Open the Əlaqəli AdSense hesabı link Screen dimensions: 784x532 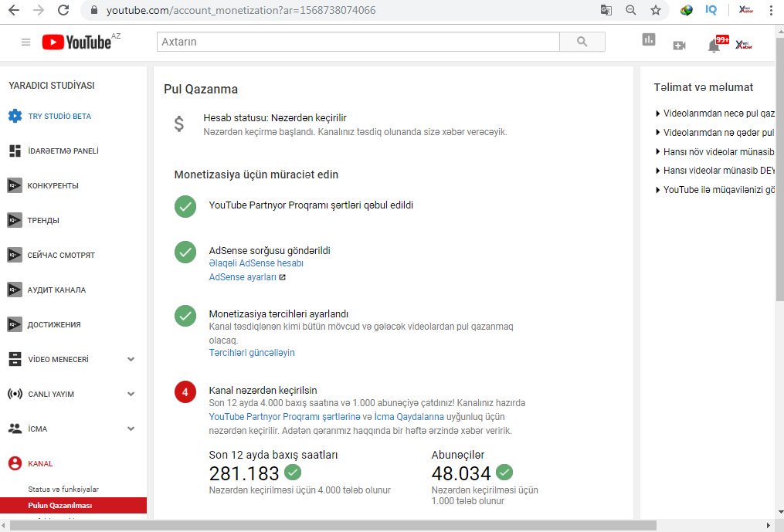pyautogui.click(x=256, y=263)
